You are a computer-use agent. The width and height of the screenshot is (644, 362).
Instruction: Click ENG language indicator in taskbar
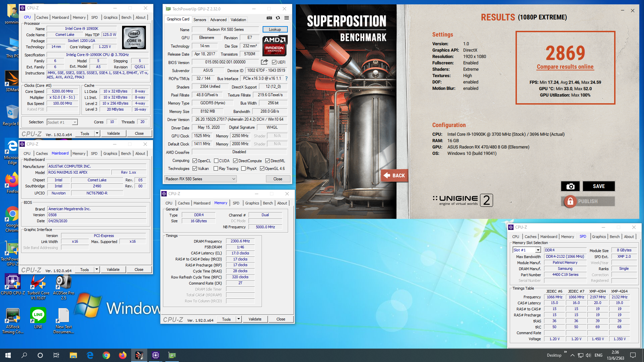(599, 355)
